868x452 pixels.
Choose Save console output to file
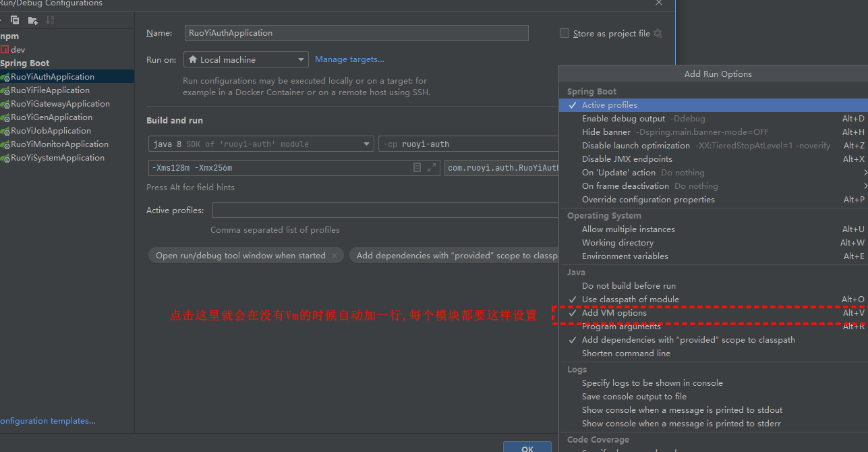click(x=714, y=397)
